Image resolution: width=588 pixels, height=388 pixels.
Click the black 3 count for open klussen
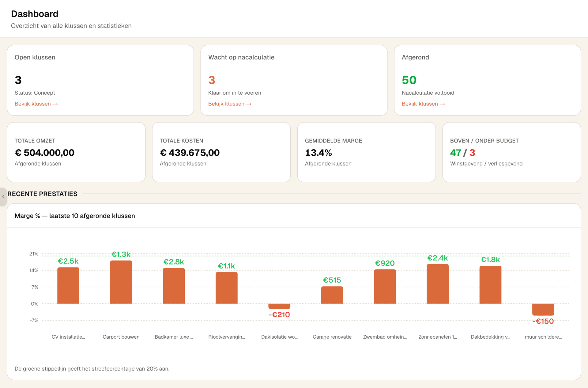18,80
